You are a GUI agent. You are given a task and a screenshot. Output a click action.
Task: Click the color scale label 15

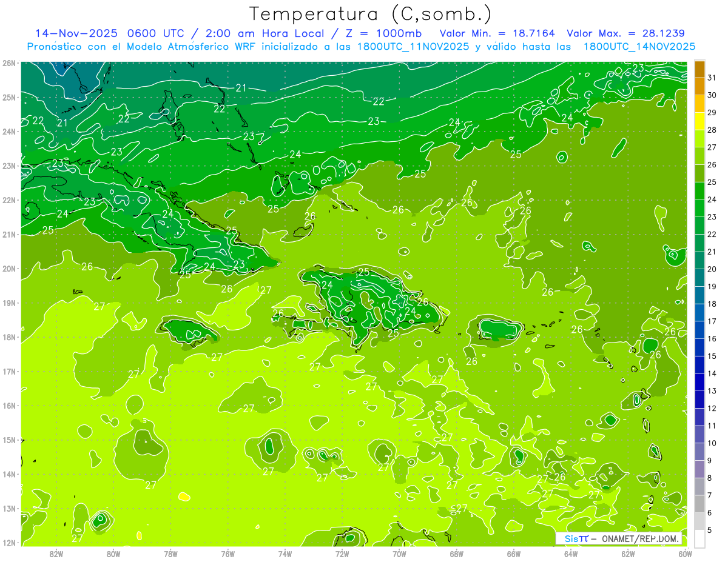coord(712,356)
